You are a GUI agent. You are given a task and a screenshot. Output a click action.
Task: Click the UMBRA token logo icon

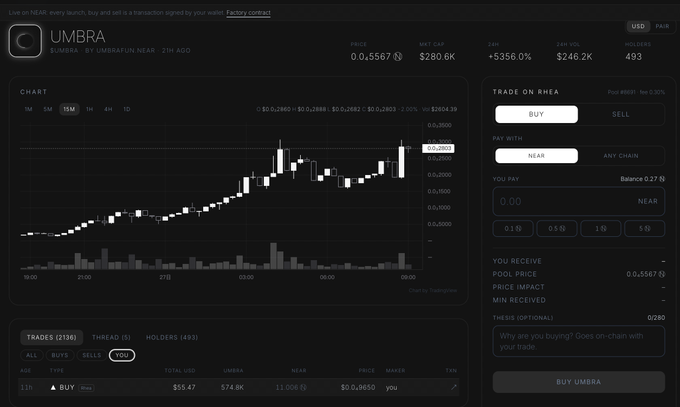(25, 41)
